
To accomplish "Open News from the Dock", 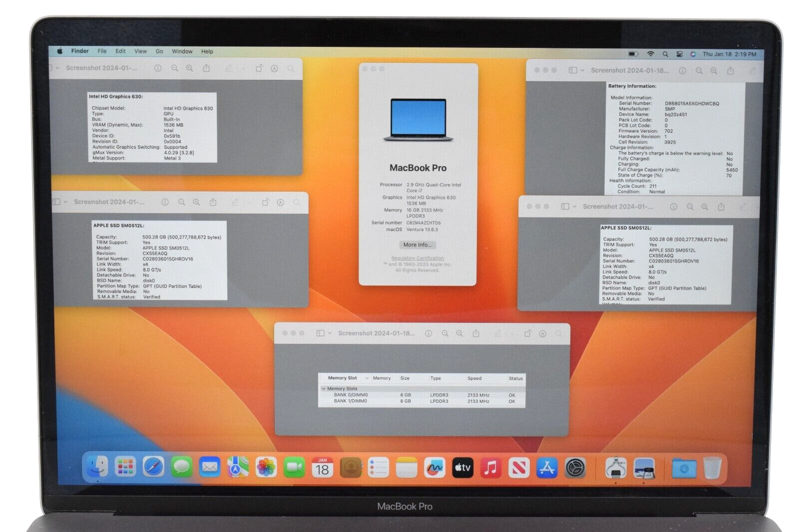I will coord(519,467).
